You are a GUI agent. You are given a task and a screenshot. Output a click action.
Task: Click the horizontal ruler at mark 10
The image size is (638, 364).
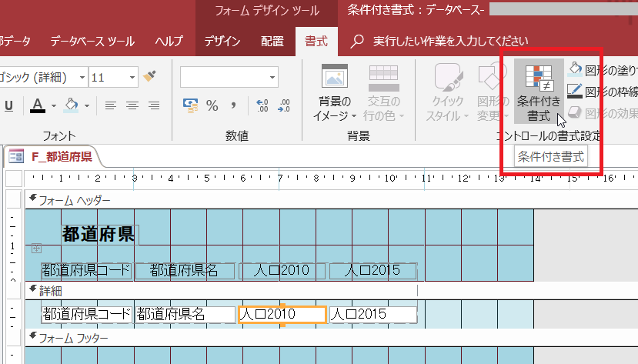click(390, 178)
